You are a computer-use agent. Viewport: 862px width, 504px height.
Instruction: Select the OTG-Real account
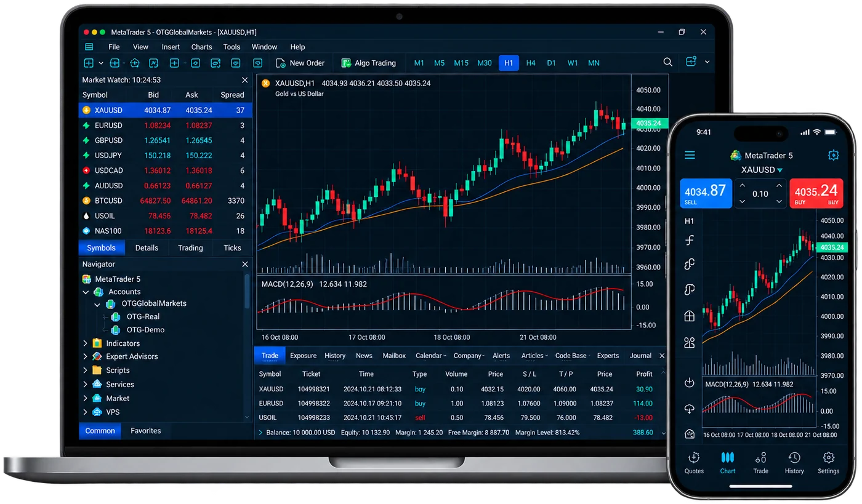(143, 317)
